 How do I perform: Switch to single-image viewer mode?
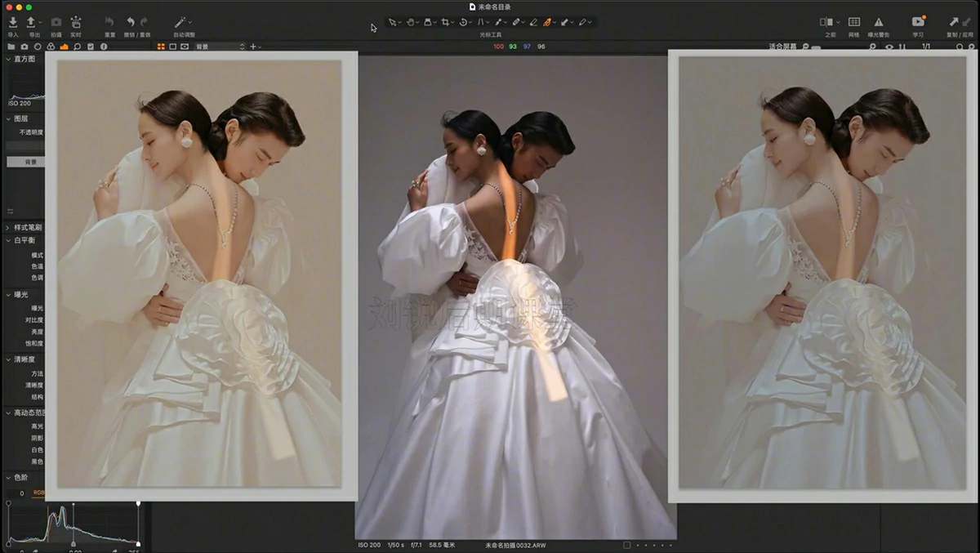coord(173,47)
